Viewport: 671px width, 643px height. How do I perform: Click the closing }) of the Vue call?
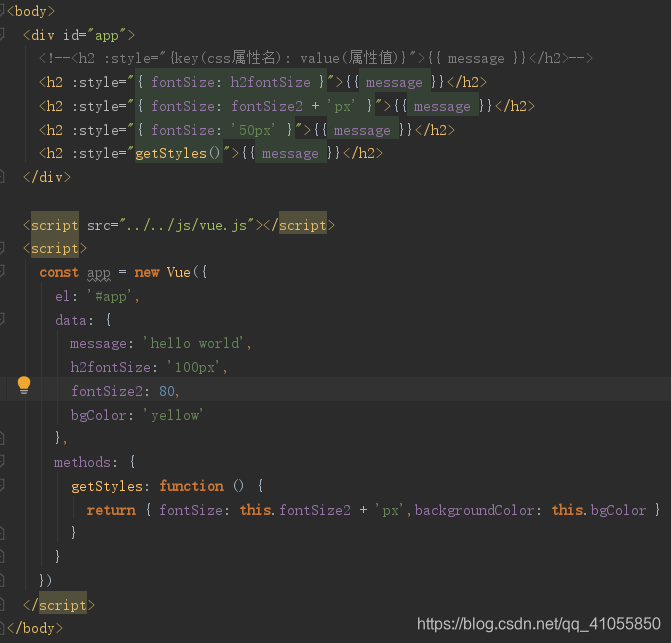click(45, 581)
